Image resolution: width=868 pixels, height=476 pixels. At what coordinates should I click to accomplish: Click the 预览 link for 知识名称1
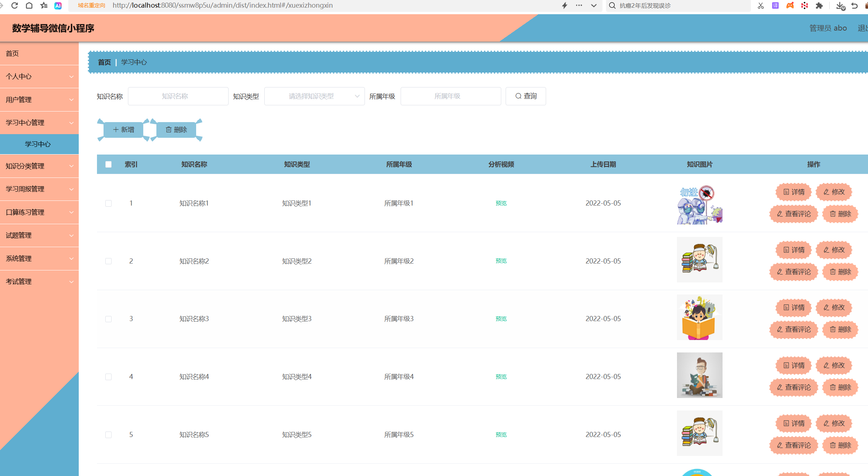[x=501, y=203]
